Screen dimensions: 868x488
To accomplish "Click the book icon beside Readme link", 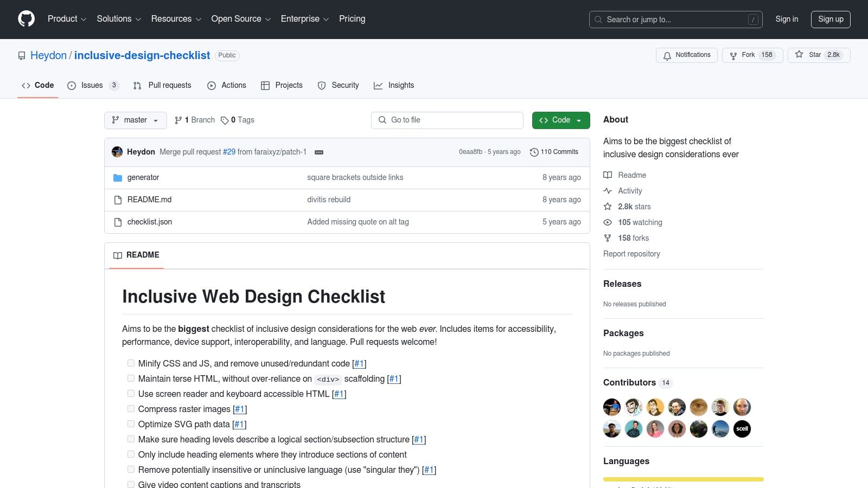I will [x=608, y=175].
